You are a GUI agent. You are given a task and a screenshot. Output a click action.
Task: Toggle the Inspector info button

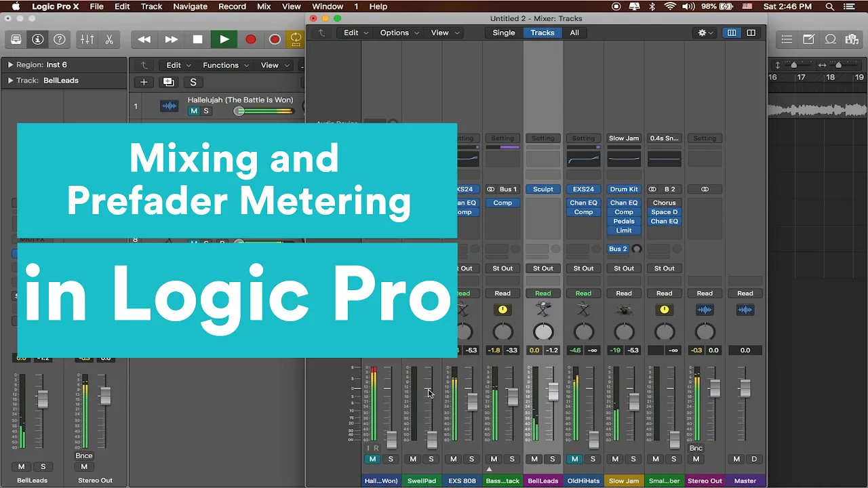click(38, 39)
